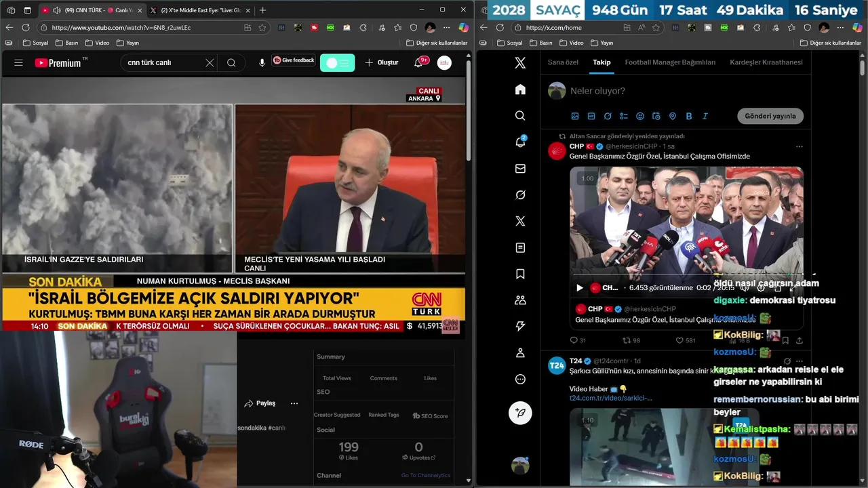Repost the CHP post showing 98 reposts
Viewport: 868px width, 488px height.
pyautogui.click(x=631, y=340)
